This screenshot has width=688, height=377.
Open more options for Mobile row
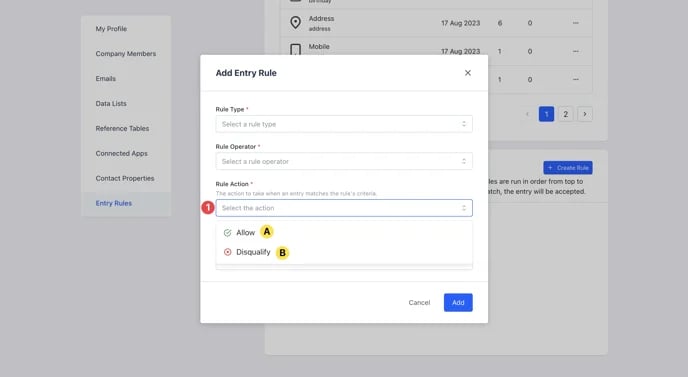(x=576, y=51)
